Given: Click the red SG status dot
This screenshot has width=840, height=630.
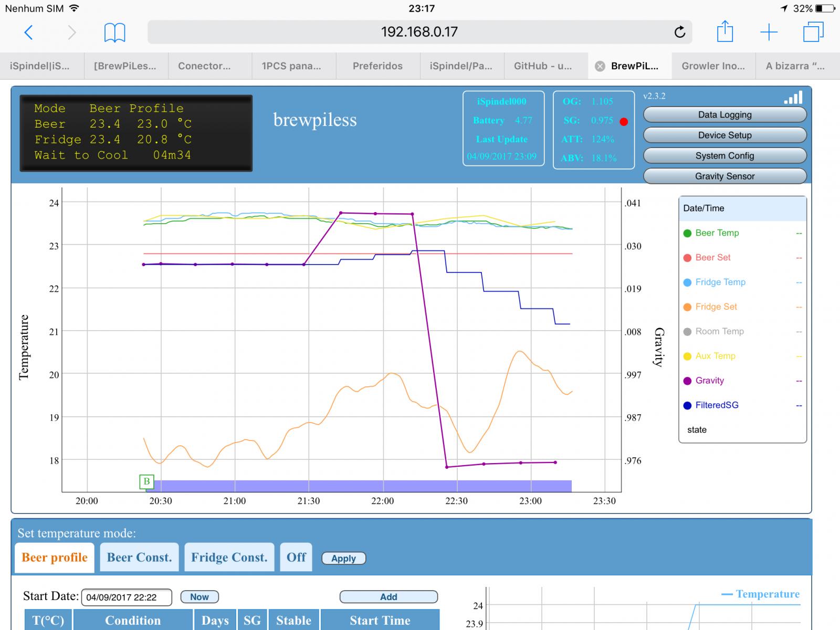Looking at the screenshot, I should point(624,122).
